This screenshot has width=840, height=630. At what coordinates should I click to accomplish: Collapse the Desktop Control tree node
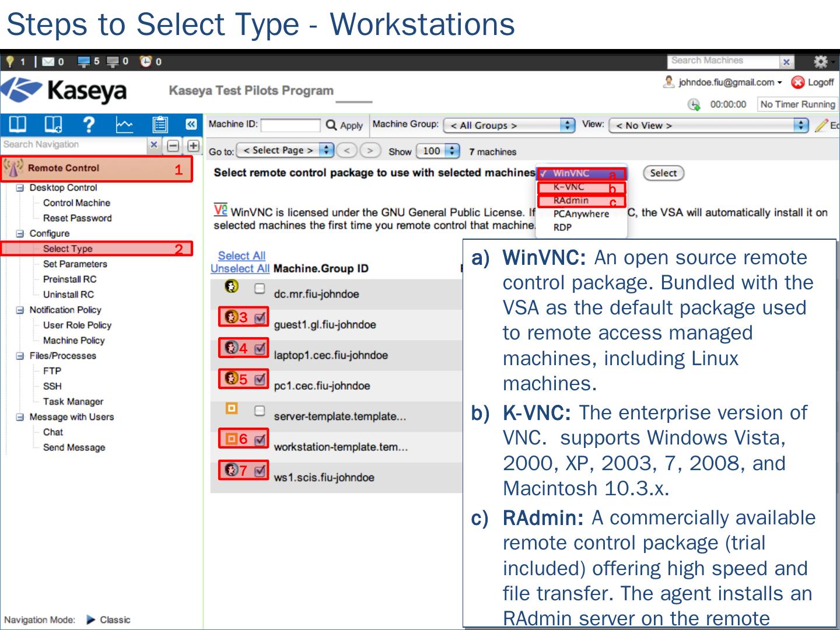(x=20, y=188)
